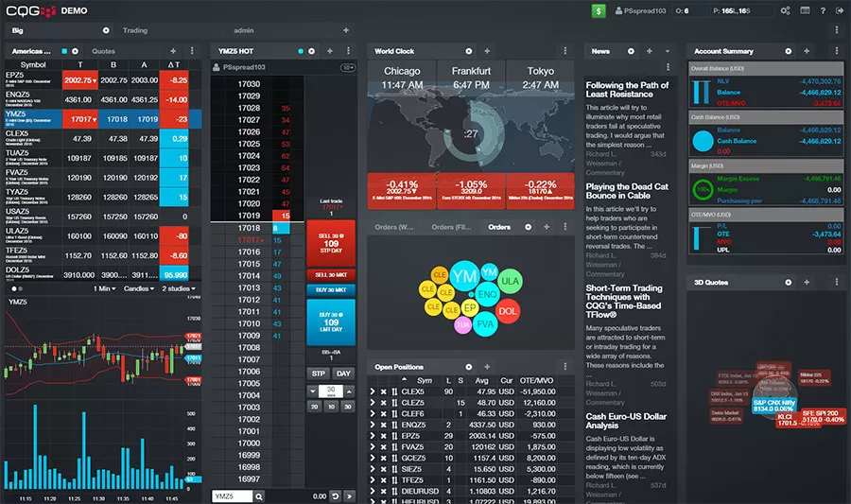Click the SELL 30 MKT button
The image size is (851, 504).
pos(331,275)
